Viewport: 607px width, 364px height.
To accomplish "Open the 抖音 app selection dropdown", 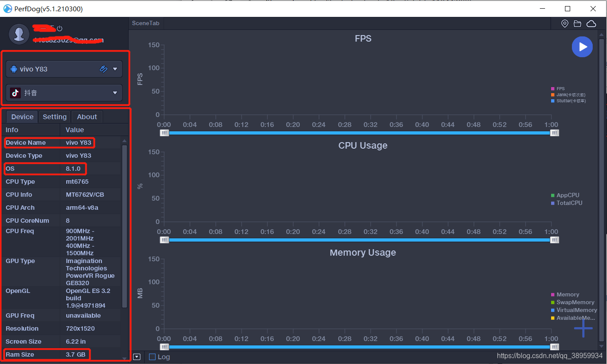I will click(x=115, y=93).
